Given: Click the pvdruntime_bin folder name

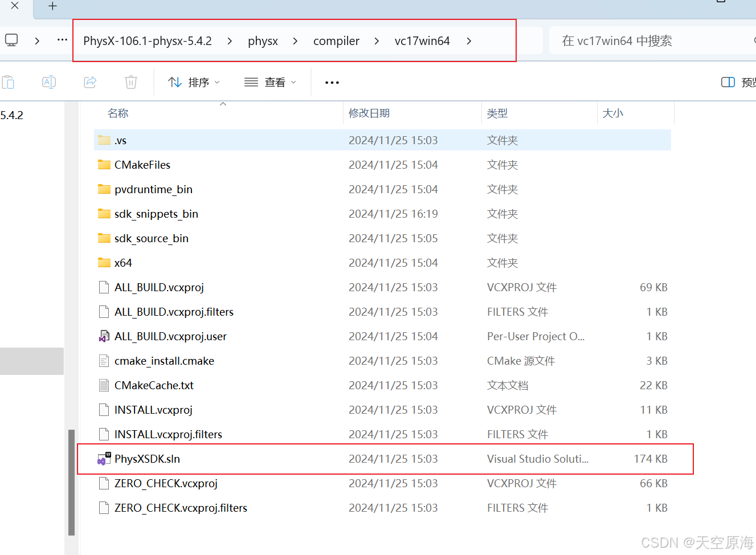Looking at the screenshot, I should coord(153,189).
